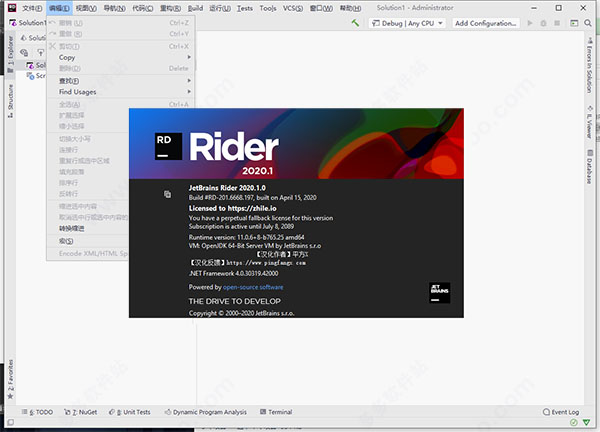
Task: Open the Database side tab
Action: (x=589, y=167)
